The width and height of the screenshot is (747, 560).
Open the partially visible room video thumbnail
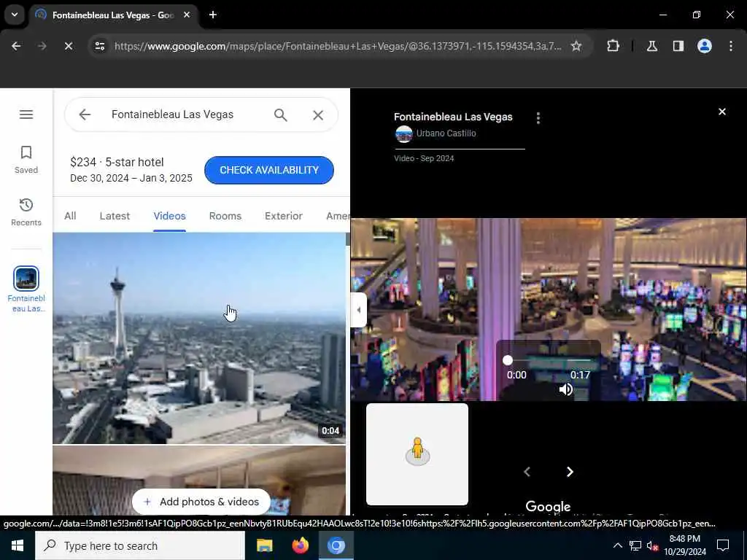(199, 481)
